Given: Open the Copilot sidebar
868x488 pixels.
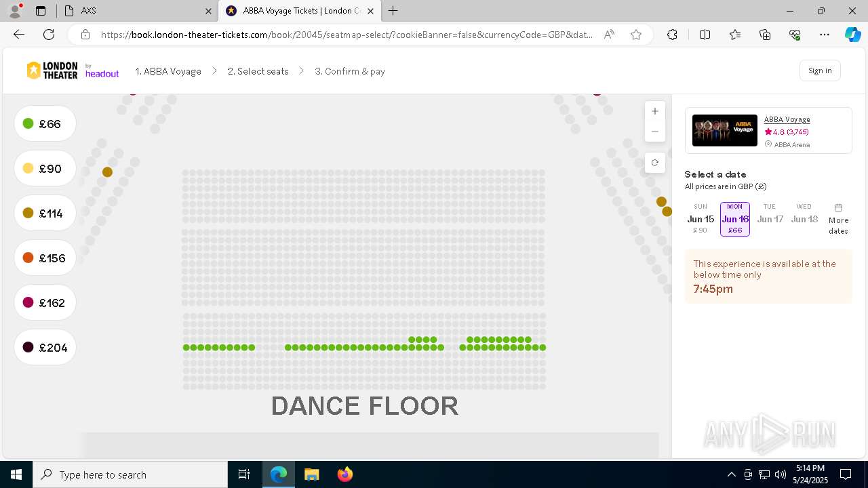Looking at the screenshot, I should [852, 35].
